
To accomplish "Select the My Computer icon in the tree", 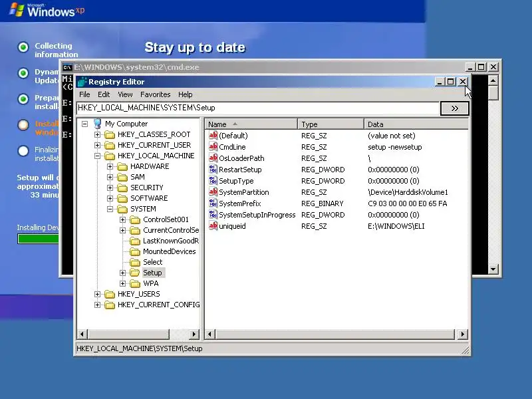I will 97,124.
